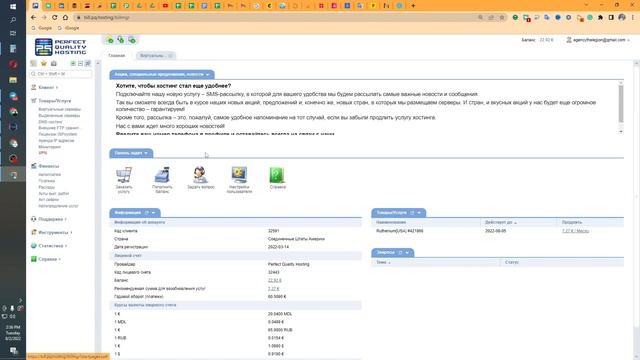Viewport: 640px width, 360px height.
Task: Click the browser address bar
Action: pyautogui.click(x=278, y=18)
